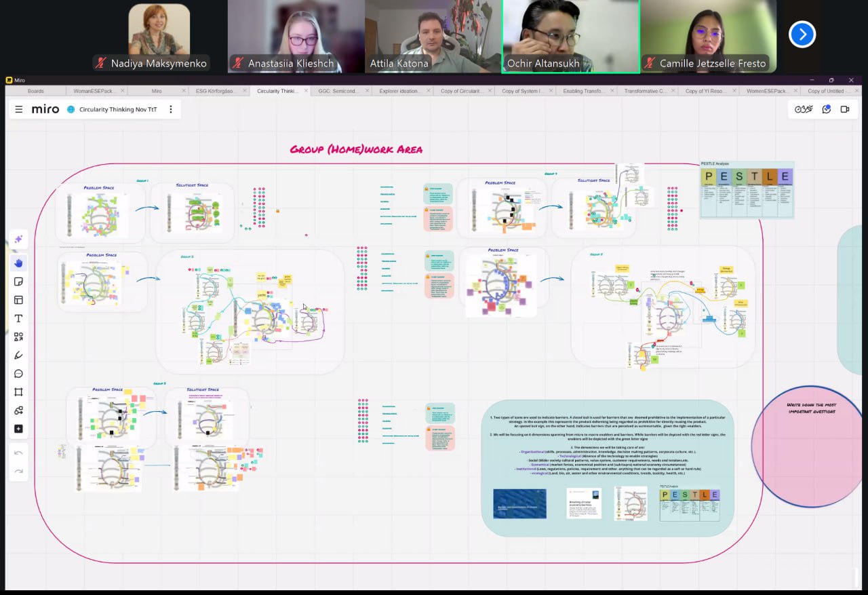Click next participants arrow button

click(802, 34)
